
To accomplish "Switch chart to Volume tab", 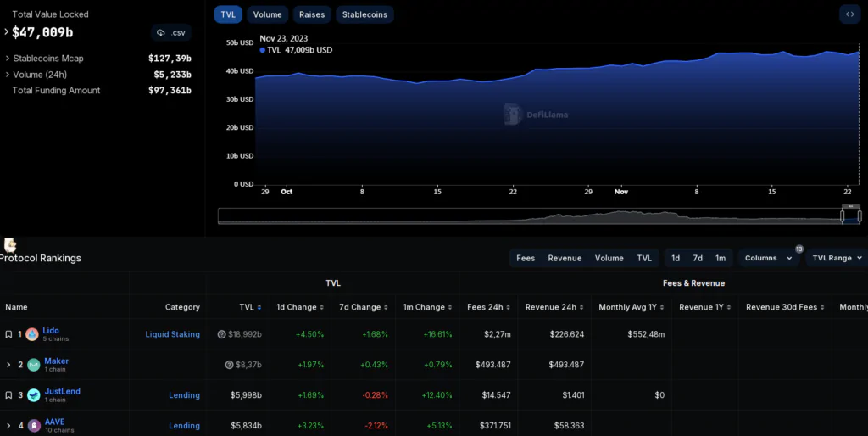I will click(267, 14).
